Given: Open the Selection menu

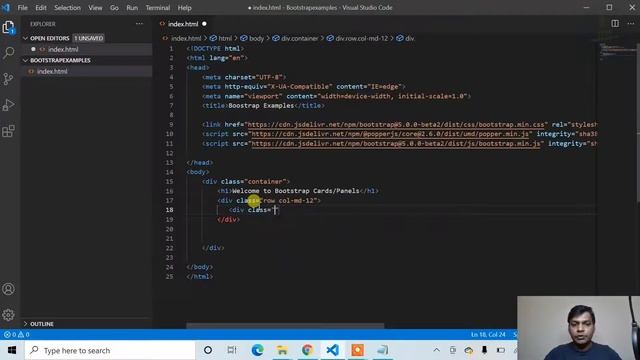Looking at the screenshot, I should pos(67,8).
